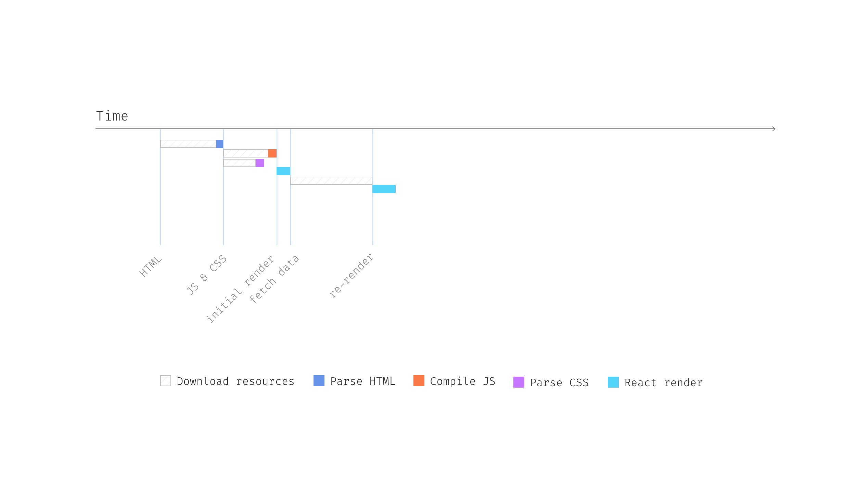Click the arrowhead ending the time axis
This screenshot has width=868, height=478.
click(x=774, y=129)
